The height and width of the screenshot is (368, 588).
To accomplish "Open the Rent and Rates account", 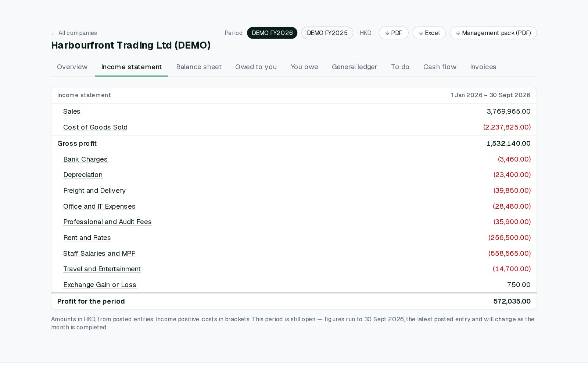I will pos(87,238).
